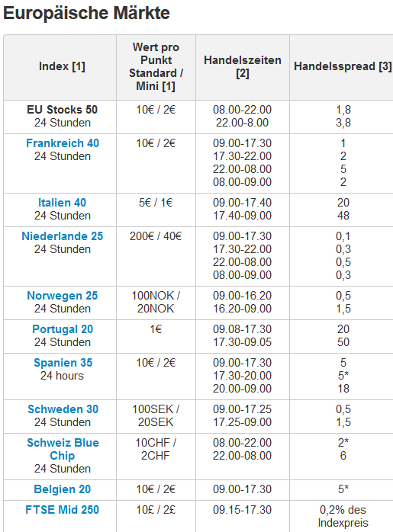
Task: Open the Frankreich 40 index link
Action: (63, 143)
